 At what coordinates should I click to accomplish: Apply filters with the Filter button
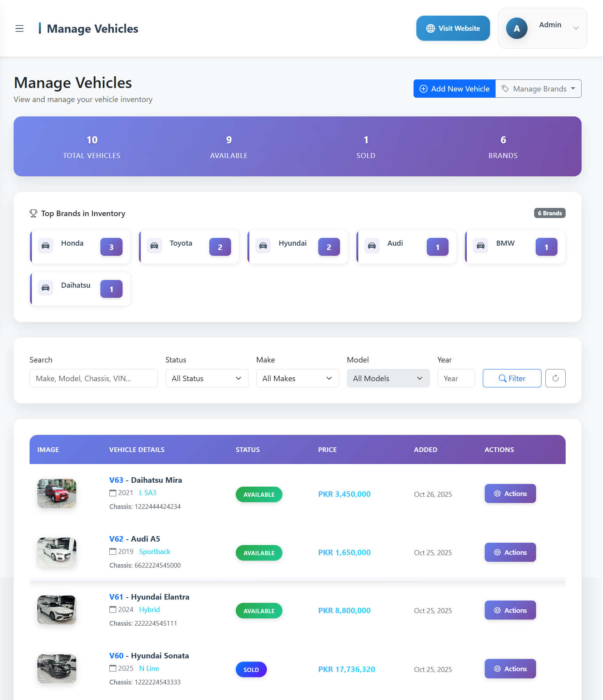tap(512, 378)
